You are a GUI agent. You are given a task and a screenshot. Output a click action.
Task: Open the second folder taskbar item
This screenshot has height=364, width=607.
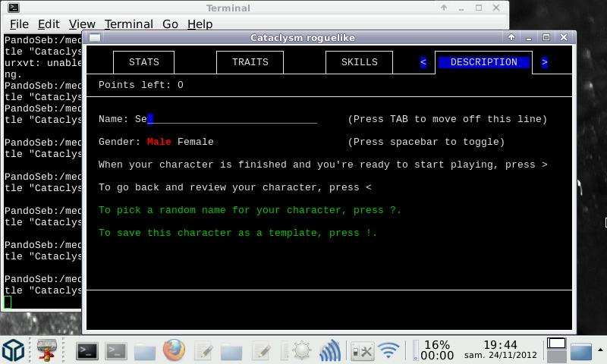tap(231, 352)
